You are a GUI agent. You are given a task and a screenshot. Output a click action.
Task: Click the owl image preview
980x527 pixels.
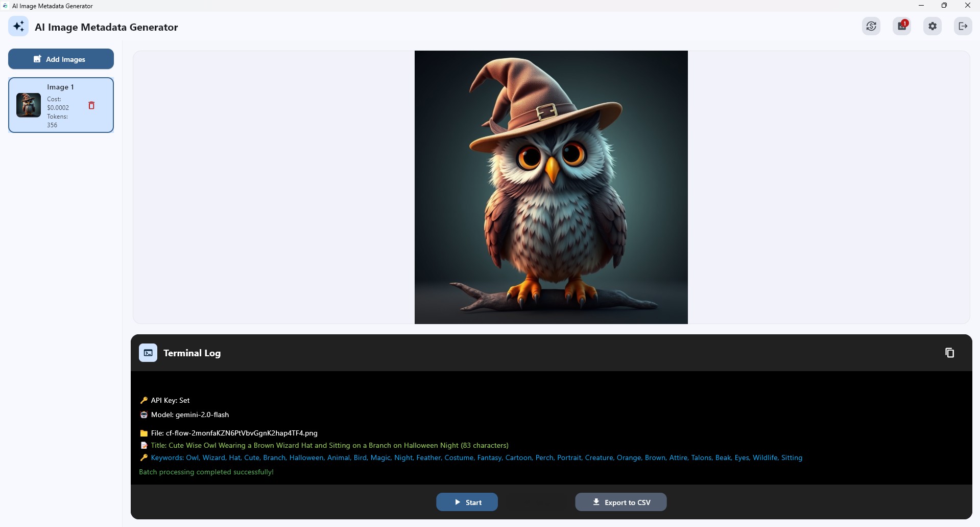click(x=551, y=187)
